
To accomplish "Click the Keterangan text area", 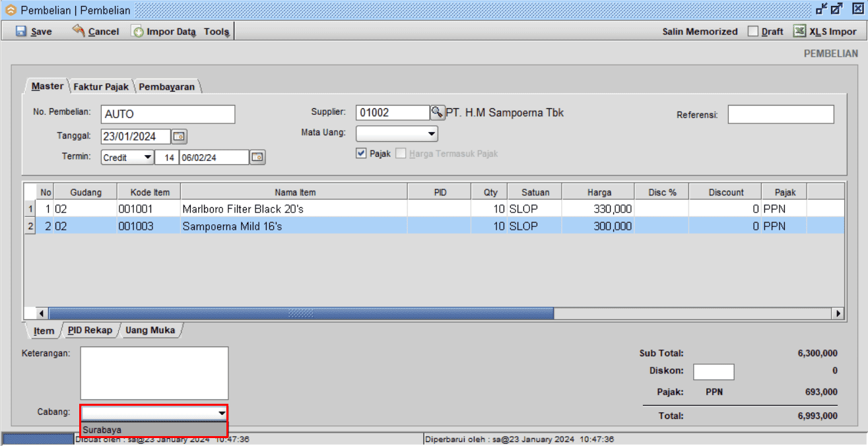I will (x=154, y=373).
